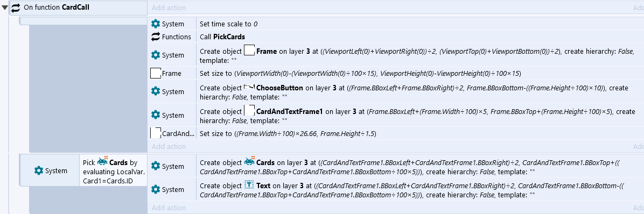Viewport: 644px width, 214px height.
Task: Click the ChooseButton icon in create action
Action: tap(250, 88)
